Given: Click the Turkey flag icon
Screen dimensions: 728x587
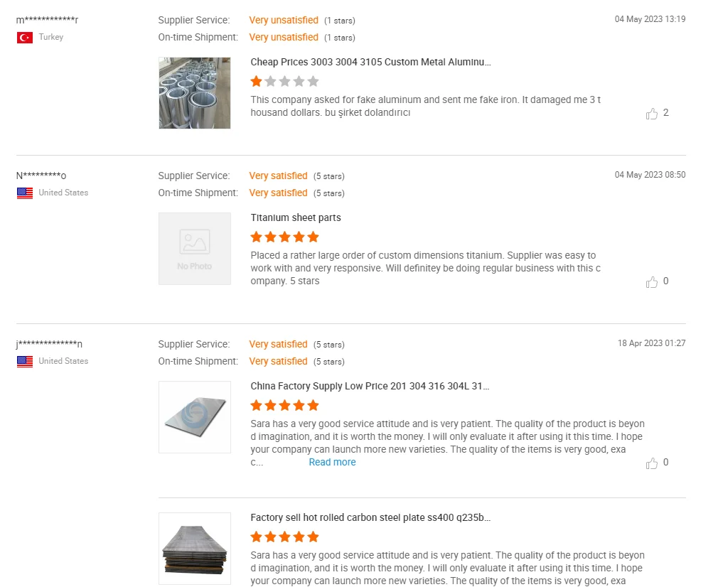Looking at the screenshot, I should click(x=25, y=38).
